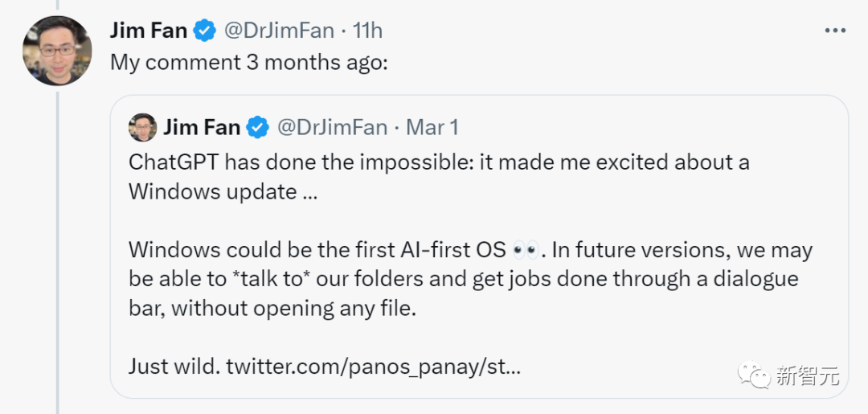This screenshot has width=868, height=414.
Task: Open the three-dot more options menu
Action: 834,31
